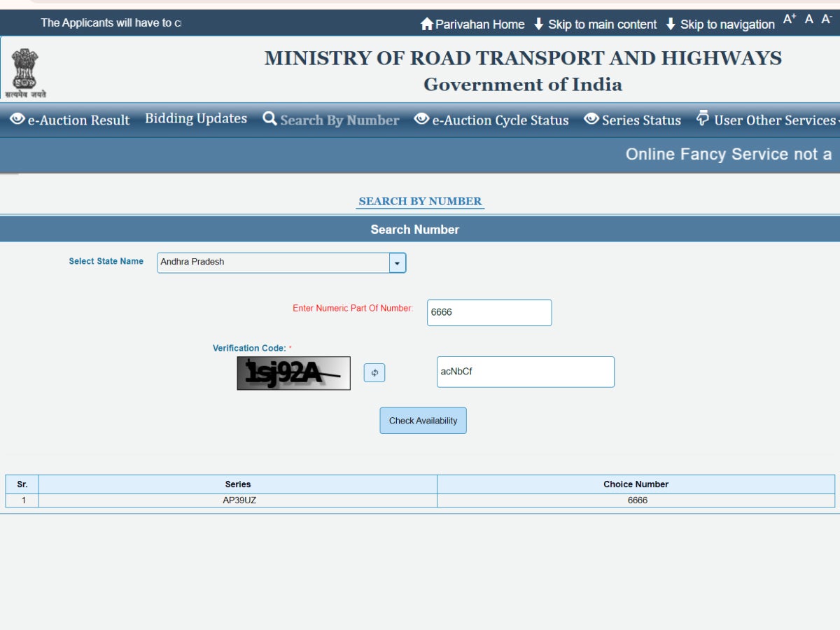The image size is (840, 630).
Task: Click the eye icon beside e-Auction Cycle Status
Action: click(421, 119)
